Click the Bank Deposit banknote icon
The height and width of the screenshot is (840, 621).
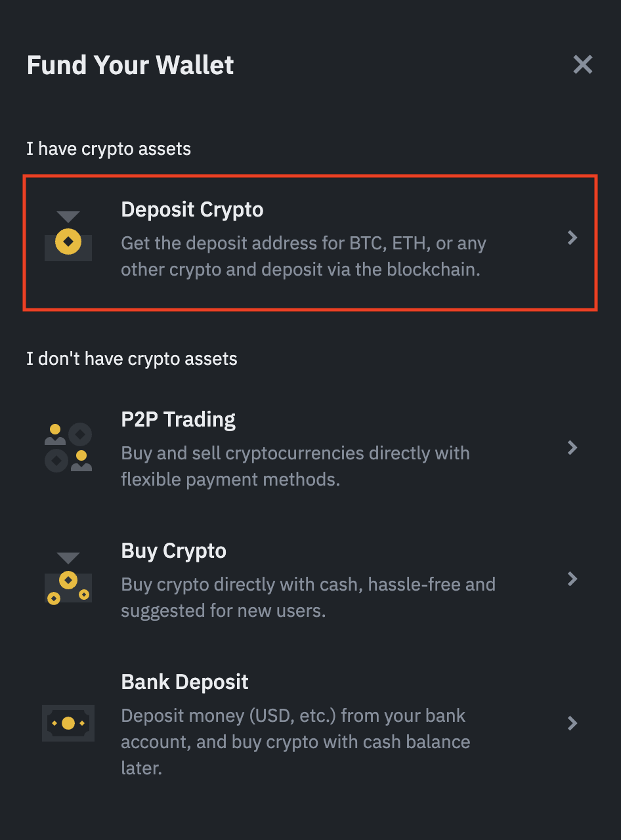point(68,723)
